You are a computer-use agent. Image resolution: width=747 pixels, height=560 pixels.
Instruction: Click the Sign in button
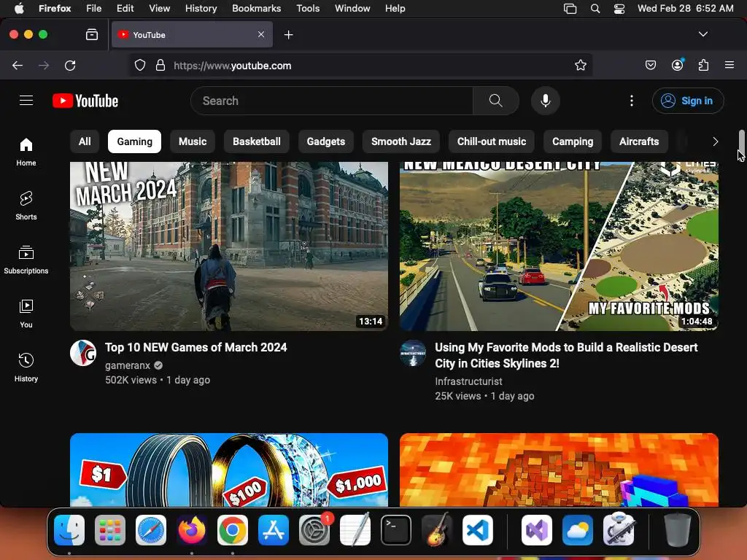(688, 101)
